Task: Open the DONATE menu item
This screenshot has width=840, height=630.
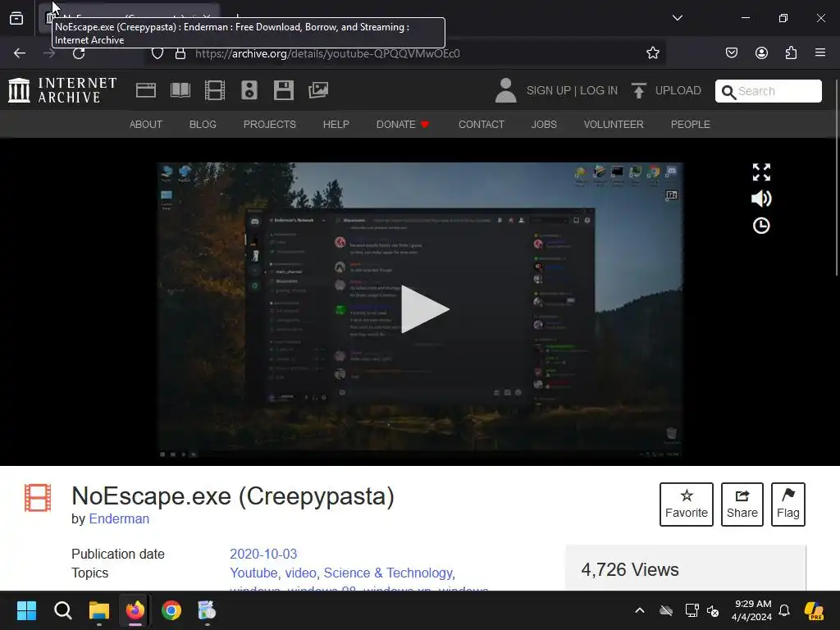Action: click(x=402, y=125)
